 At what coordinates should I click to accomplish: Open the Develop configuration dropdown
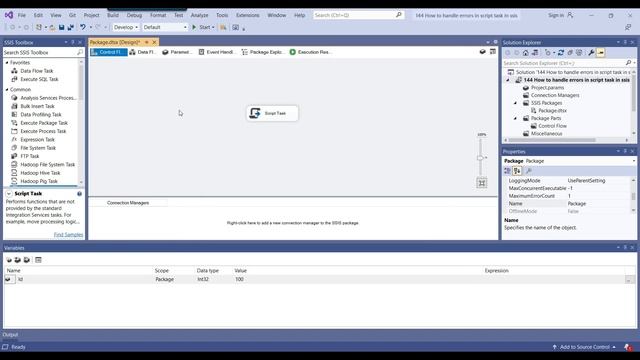tap(126, 27)
